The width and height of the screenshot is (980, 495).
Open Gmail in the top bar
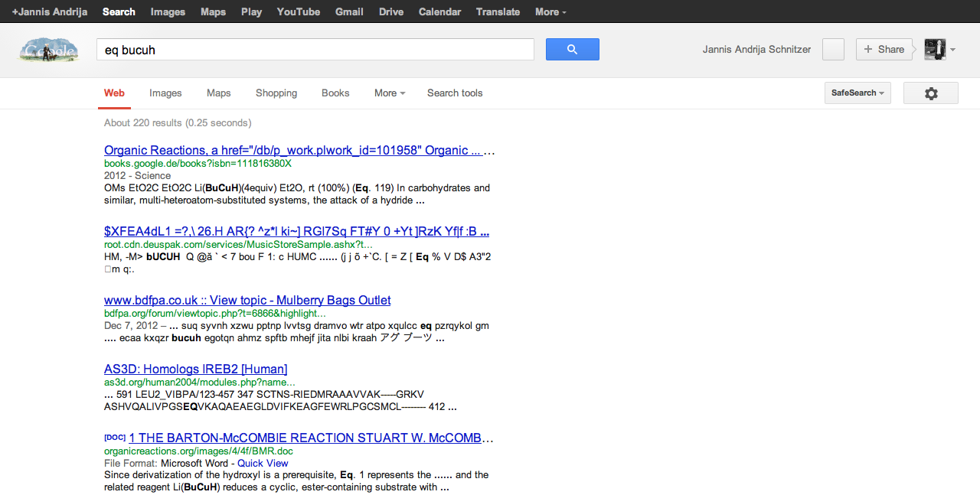(x=349, y=11)
